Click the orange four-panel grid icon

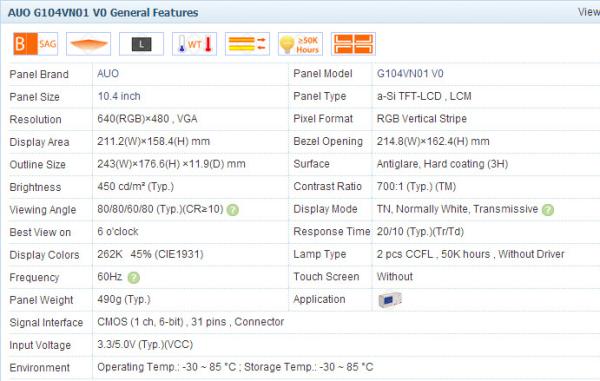coord(353,44)
